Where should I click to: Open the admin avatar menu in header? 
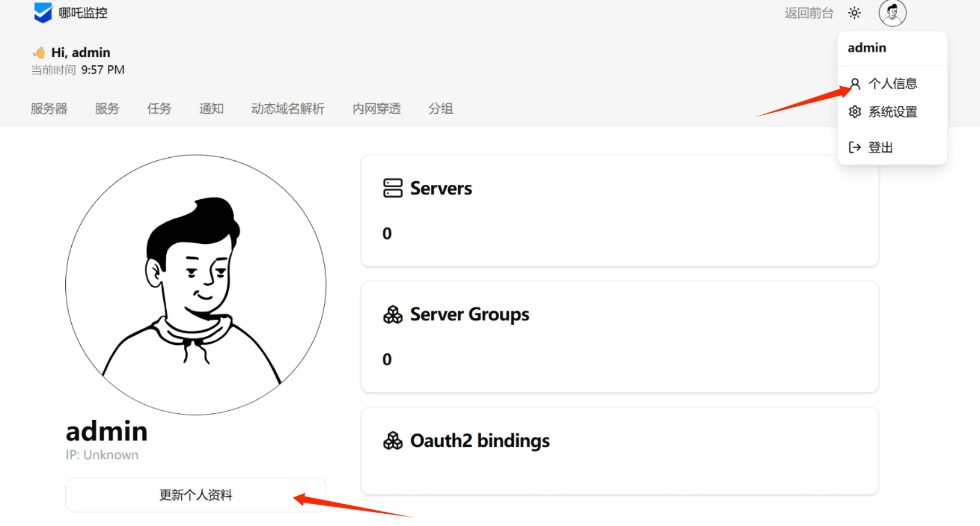coord(892,13)
